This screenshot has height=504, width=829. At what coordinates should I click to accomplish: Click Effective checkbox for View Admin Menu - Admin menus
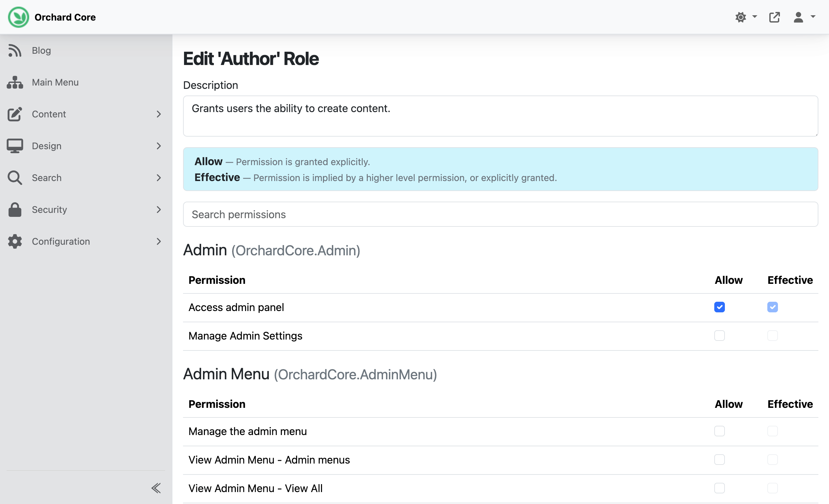[773, 460]
